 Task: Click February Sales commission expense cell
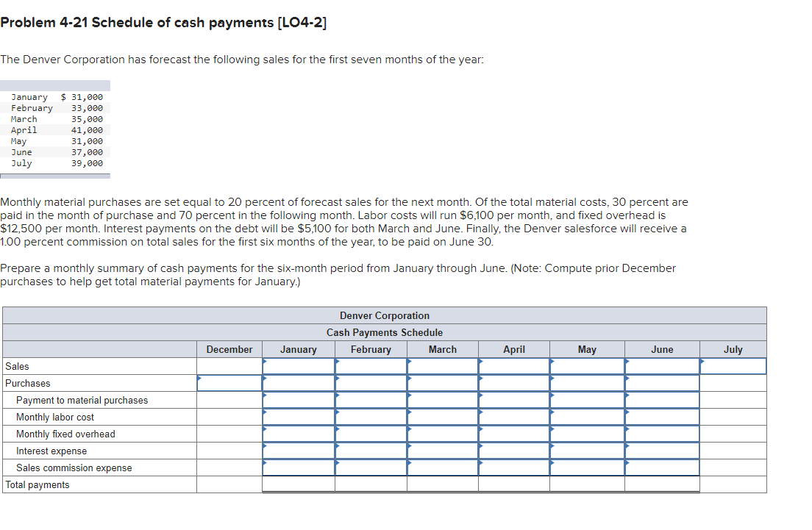click(371, 468)
